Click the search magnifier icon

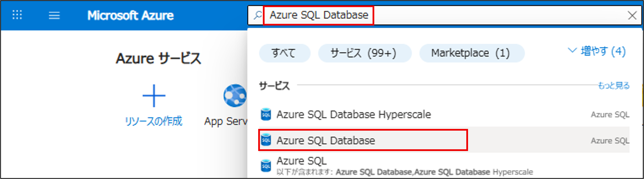257,15
